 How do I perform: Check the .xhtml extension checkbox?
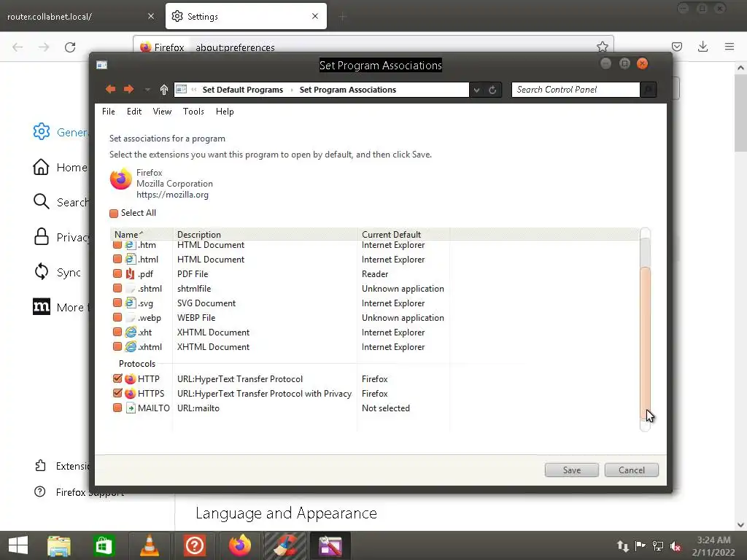pos(117,346)
